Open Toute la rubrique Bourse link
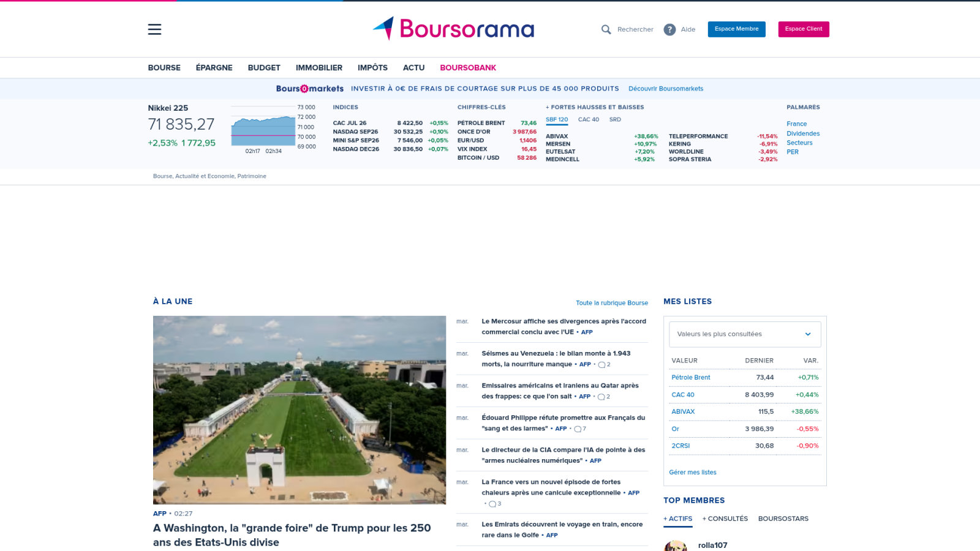The image size is (980, 551). 612,303
